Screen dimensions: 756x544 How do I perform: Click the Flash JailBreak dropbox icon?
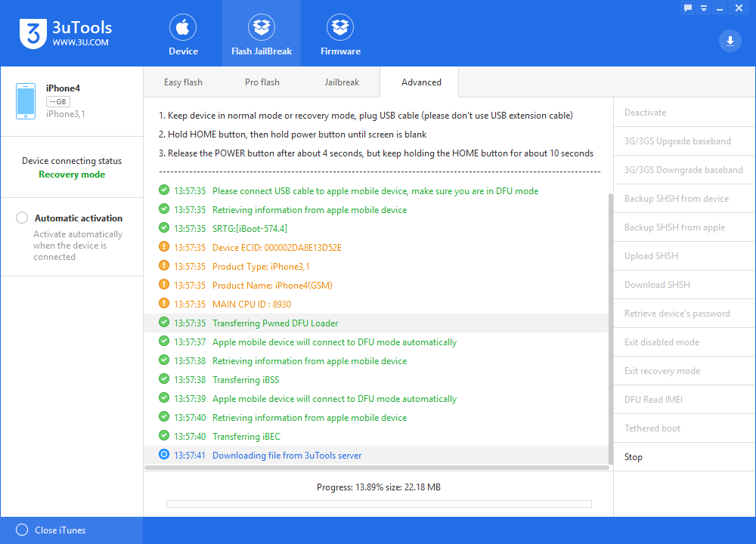[x=262, y=28]
